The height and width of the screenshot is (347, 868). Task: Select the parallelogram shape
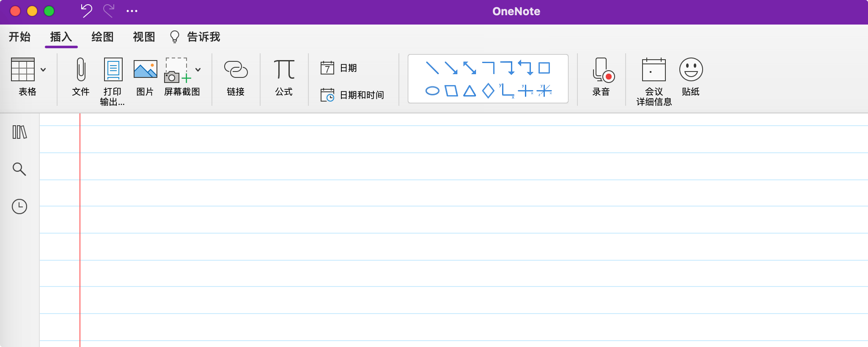click(451, 91)
